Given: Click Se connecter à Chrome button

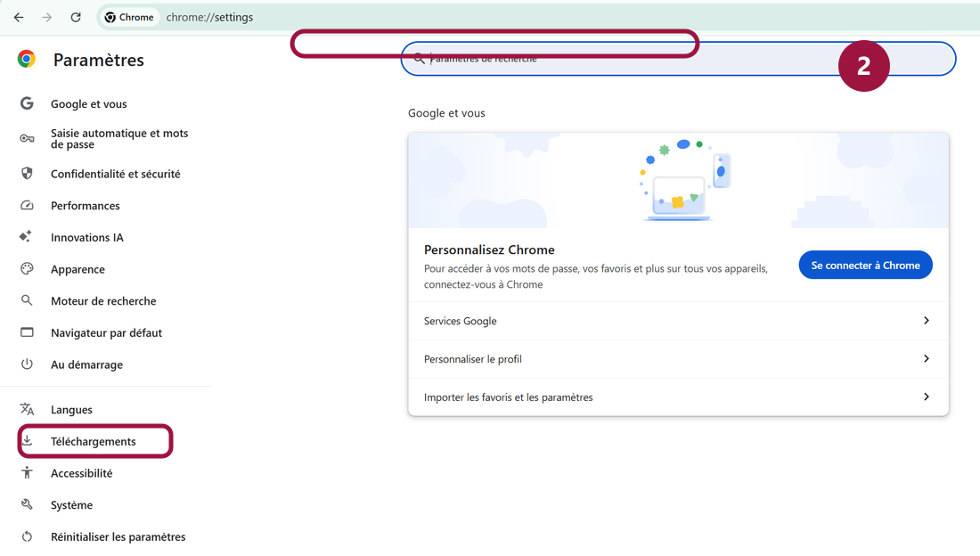Looking at the screenshot, I should pos(866,266).
